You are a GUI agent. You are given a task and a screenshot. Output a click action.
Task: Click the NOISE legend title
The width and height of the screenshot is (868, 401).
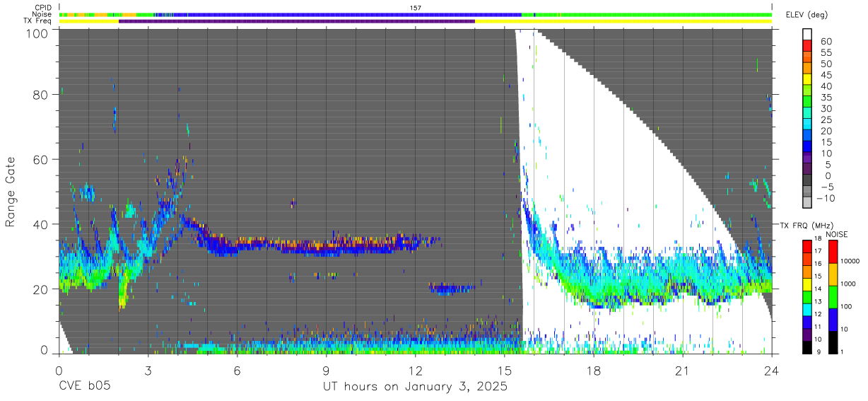pos(837,234)
